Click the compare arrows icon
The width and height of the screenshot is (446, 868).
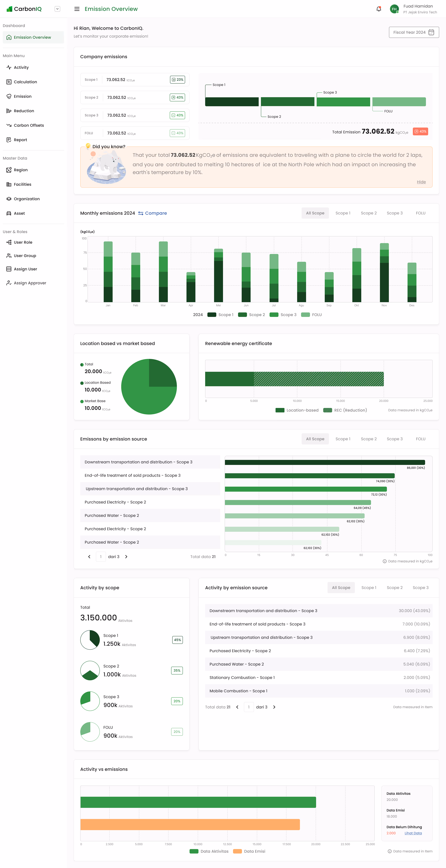[x=141, y=213]
